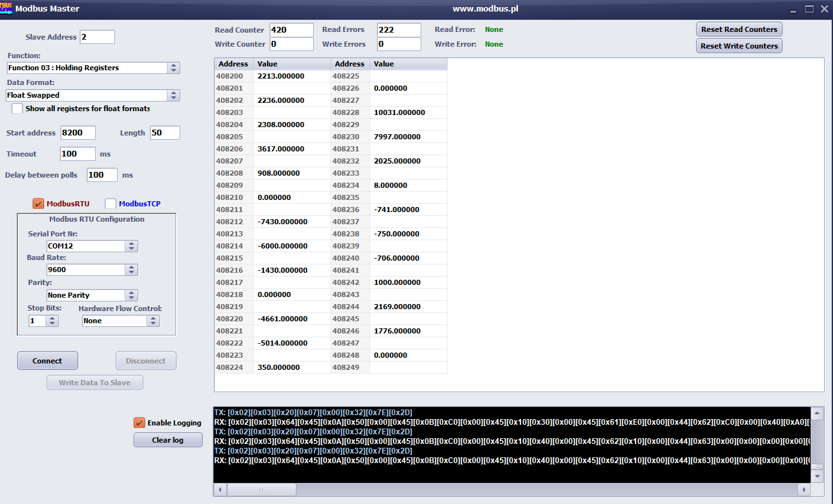Screen dimensions: 833x504
Task: Click the Timeout input field
Action: click(78, 154)
